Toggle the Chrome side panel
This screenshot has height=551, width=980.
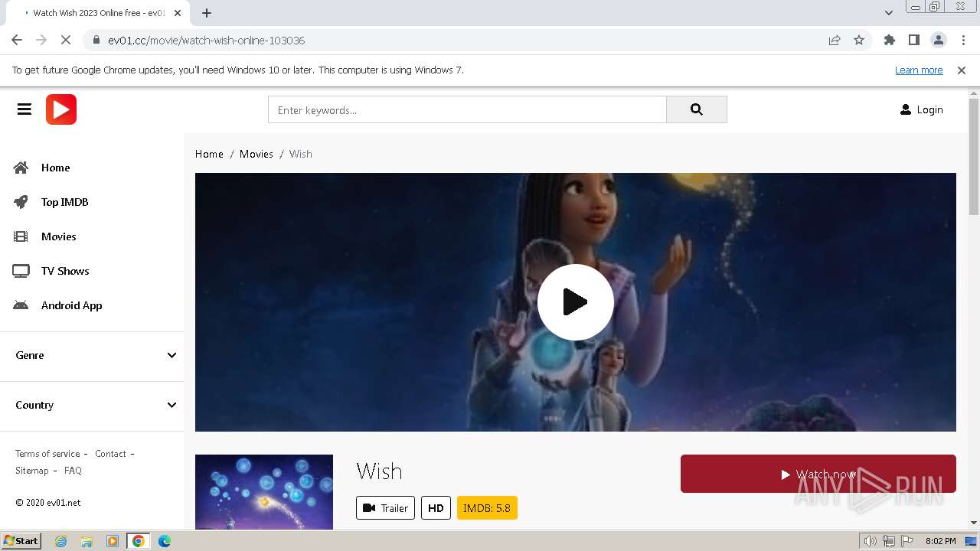(913, 41)
